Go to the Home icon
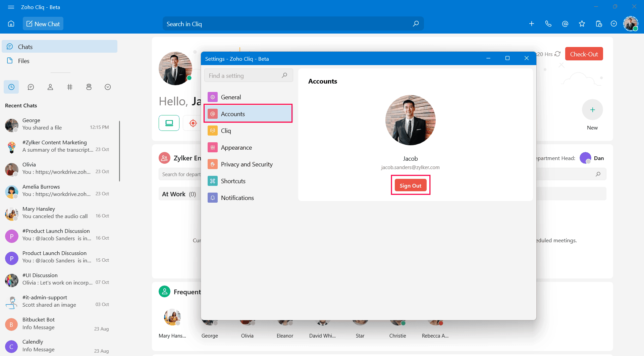This screenshot has height=356, width=644. (x=11, y=24)
